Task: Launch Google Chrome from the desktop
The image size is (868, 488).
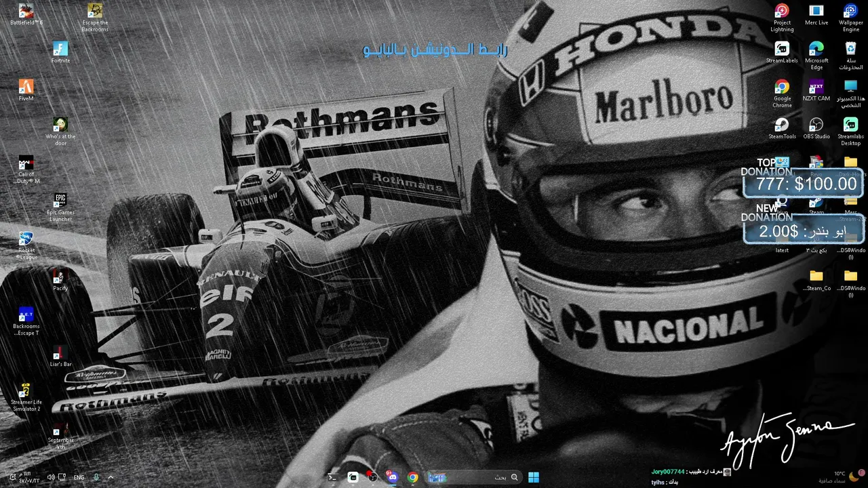Action: pos(782,94)
